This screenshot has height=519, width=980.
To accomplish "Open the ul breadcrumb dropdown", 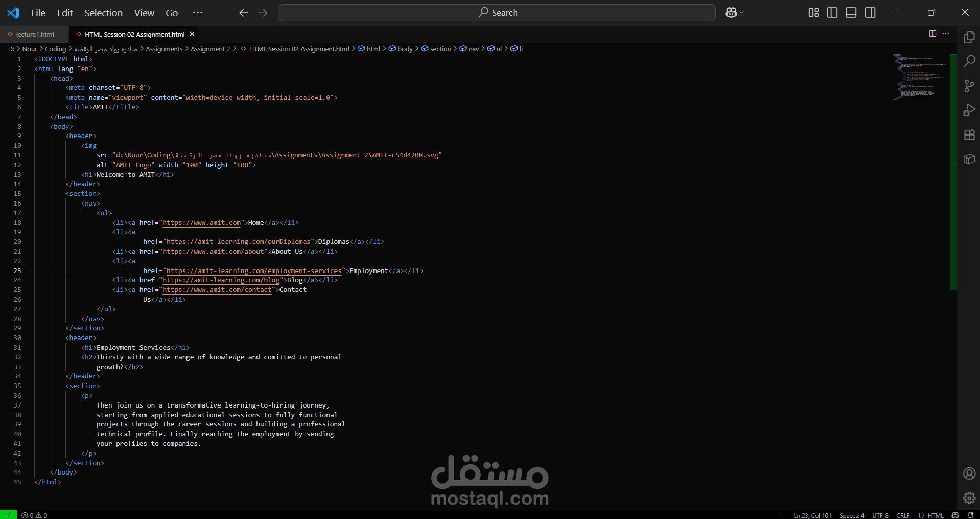I will pos(495,49).
